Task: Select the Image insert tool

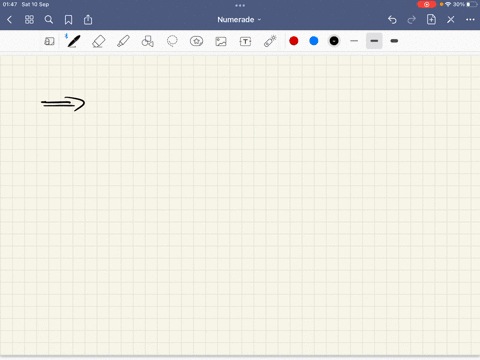Action: point(221,41)
